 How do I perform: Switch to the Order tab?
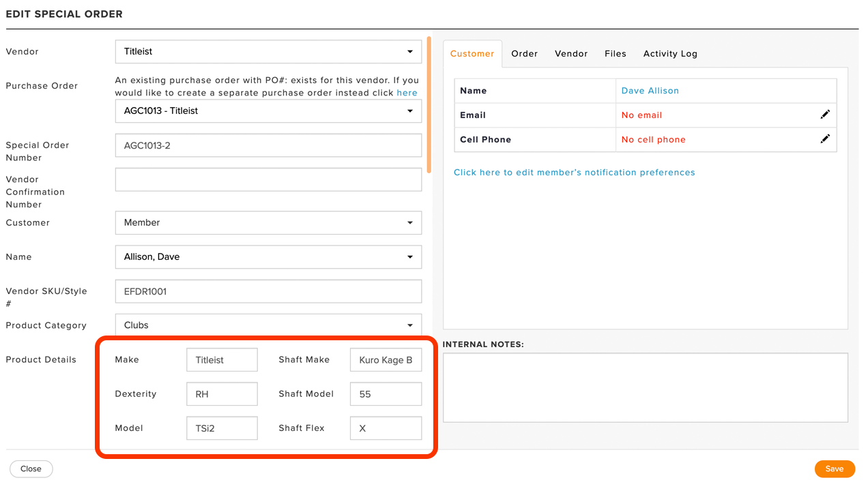[525, 54]
